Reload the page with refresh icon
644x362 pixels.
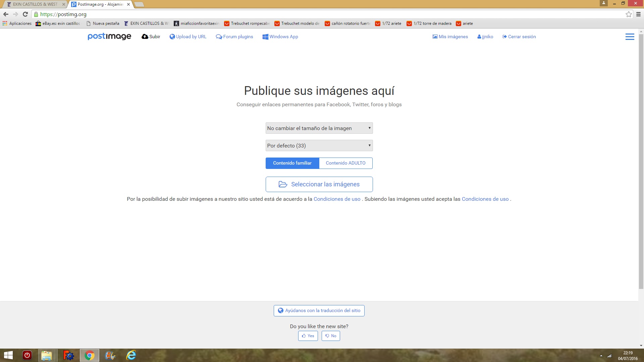(25, 14)
